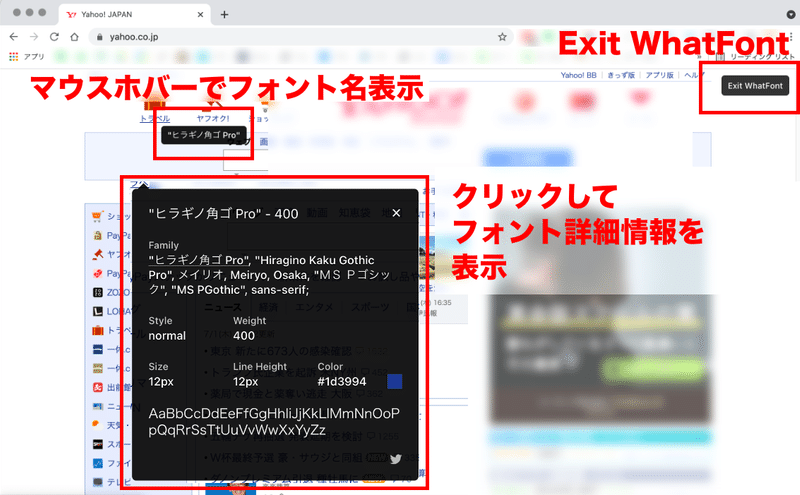Click the LOHACO icon in sidebar
800x495 pixels.
tap(97, 311)
